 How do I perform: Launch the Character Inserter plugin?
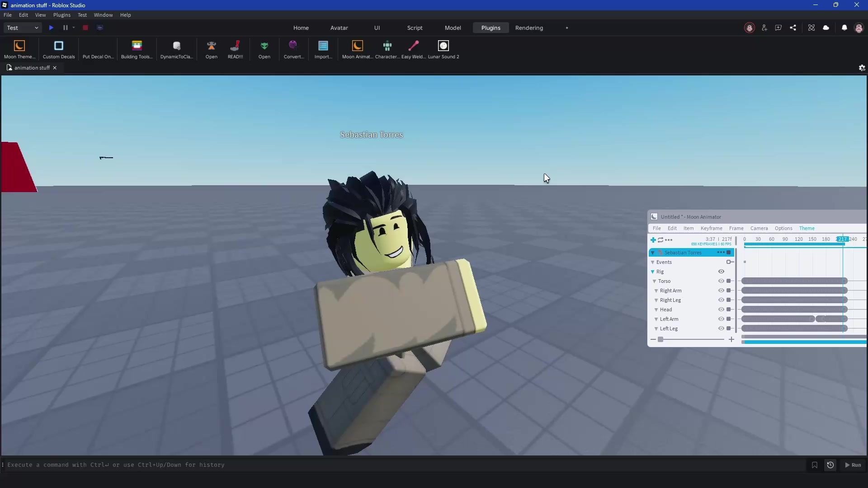387,49
